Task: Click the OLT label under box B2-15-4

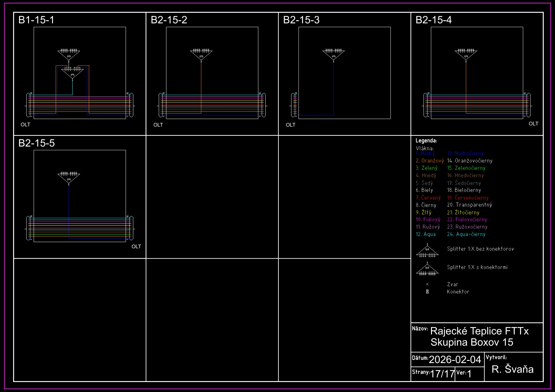Action: point(533,124)
